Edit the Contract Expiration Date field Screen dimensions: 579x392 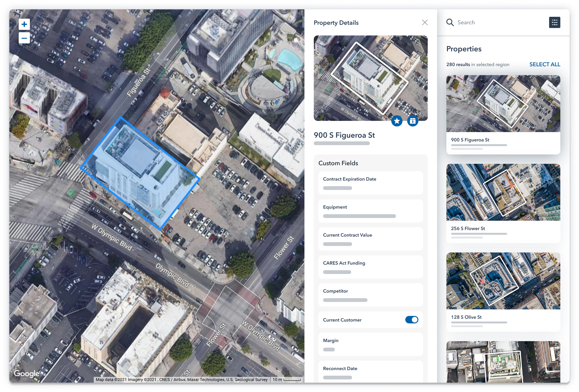coord(370,182)
